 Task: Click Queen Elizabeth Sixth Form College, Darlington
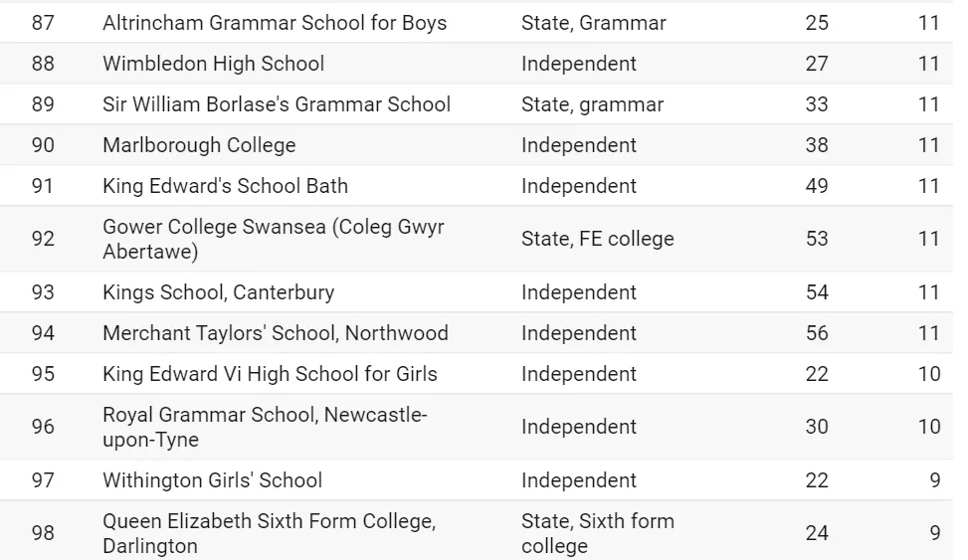pyautogui.click(x=270, y=533)
